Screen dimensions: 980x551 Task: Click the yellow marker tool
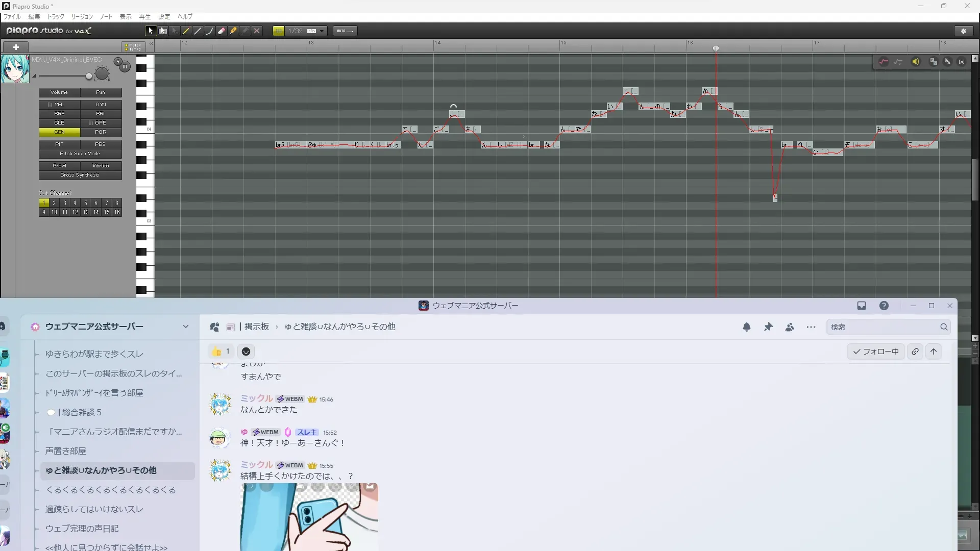[233, 31]
